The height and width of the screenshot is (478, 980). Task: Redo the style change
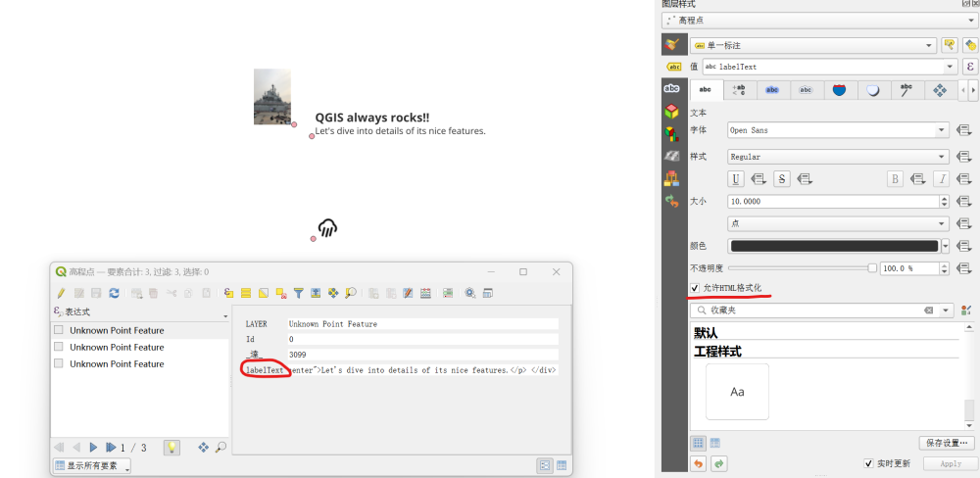coord(718,463)
